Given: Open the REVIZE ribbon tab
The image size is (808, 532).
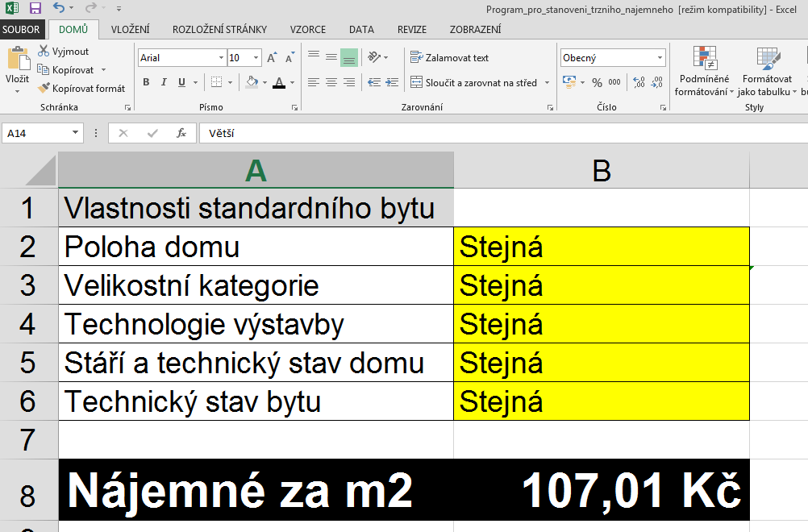Looking at the screenshot, I should (412, 29).
